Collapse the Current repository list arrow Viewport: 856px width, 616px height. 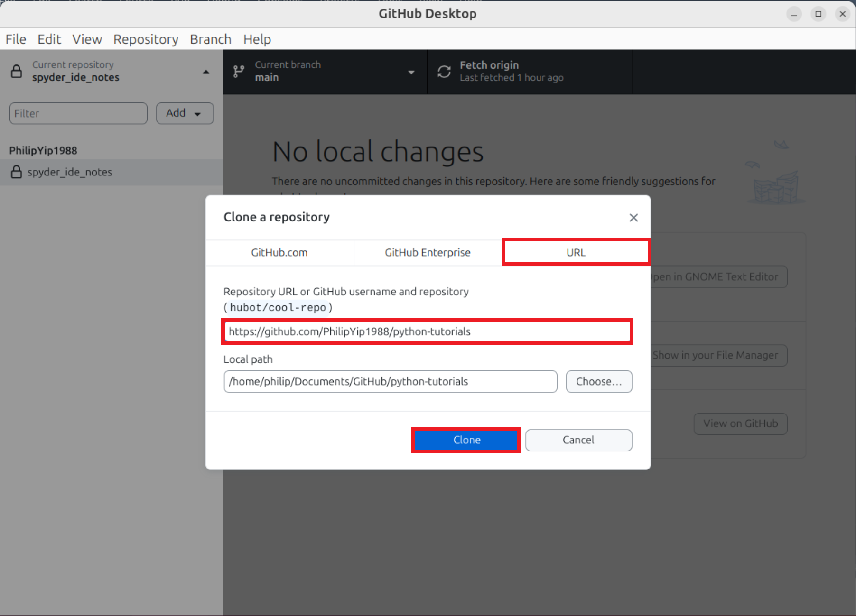tap(206, 72)
